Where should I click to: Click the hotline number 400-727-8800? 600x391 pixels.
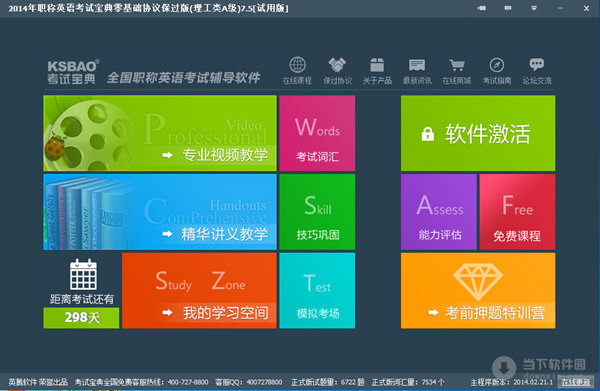pos(188,382)
